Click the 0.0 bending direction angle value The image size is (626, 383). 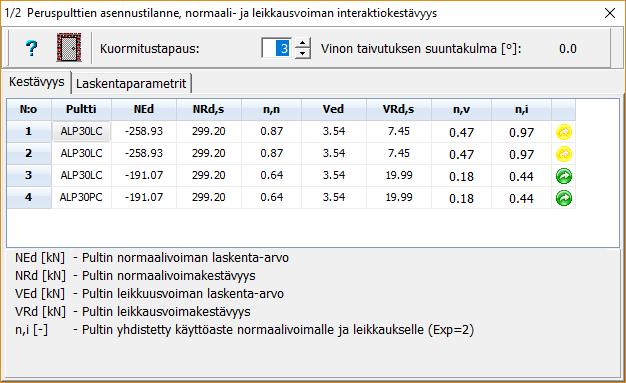click(568, 49)
